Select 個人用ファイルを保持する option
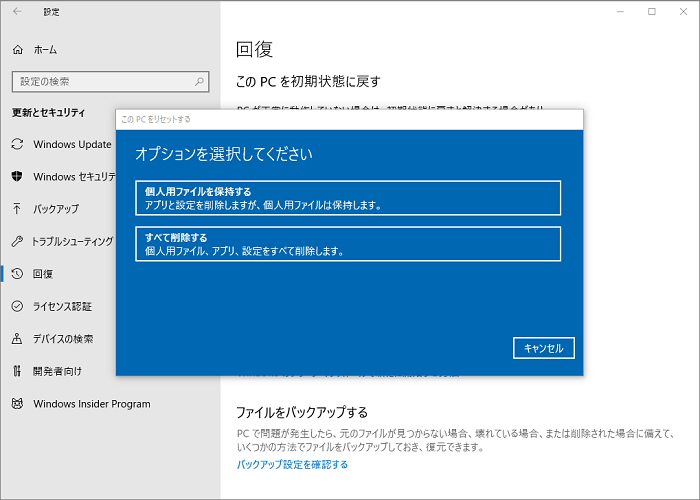The width and height of the screenshot is (700, 500). [x=348, y=198]
